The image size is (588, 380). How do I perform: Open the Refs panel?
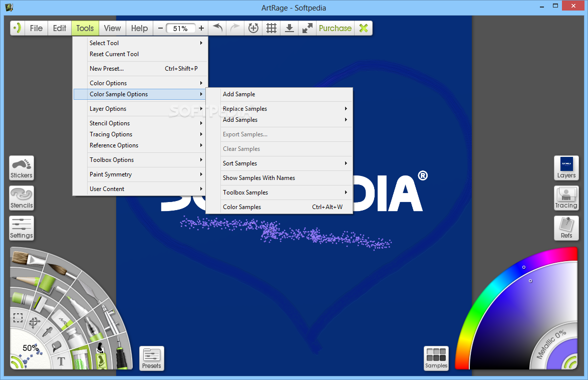coord(566,228)
